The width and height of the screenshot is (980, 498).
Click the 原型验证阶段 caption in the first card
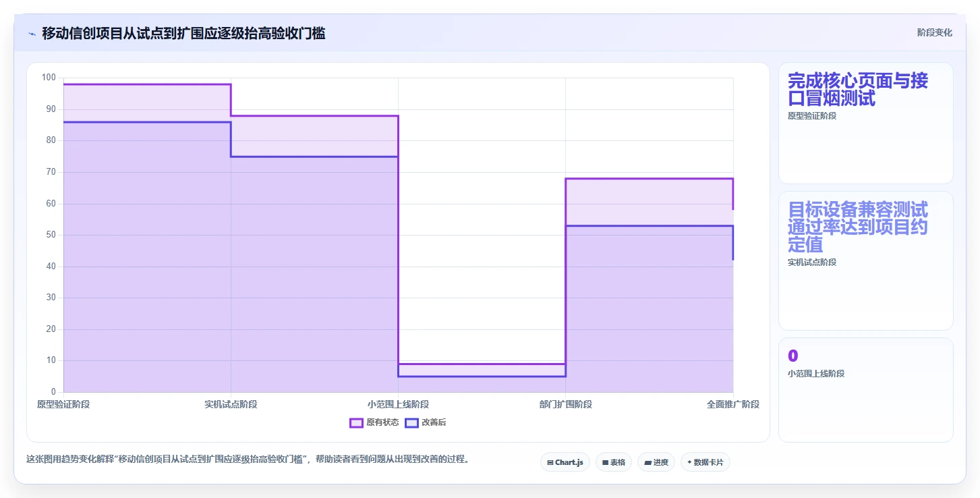pos(812,116)
